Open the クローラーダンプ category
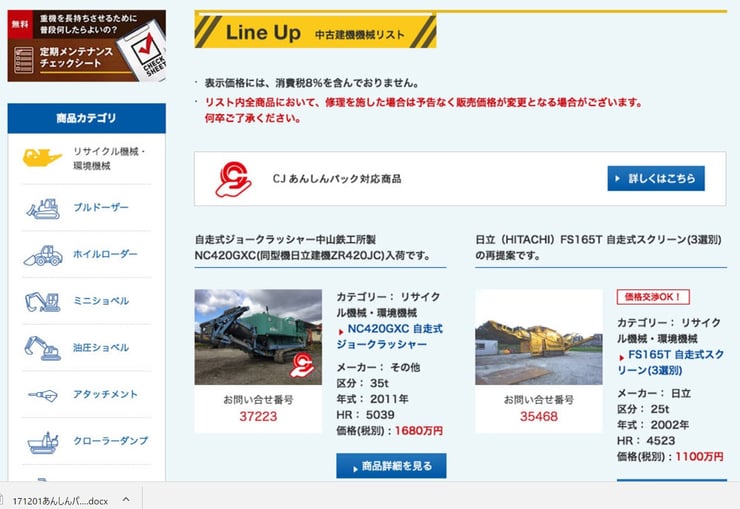Image resolution: width=740 pixels, height=509 pixels. click(x=110, y=441)
